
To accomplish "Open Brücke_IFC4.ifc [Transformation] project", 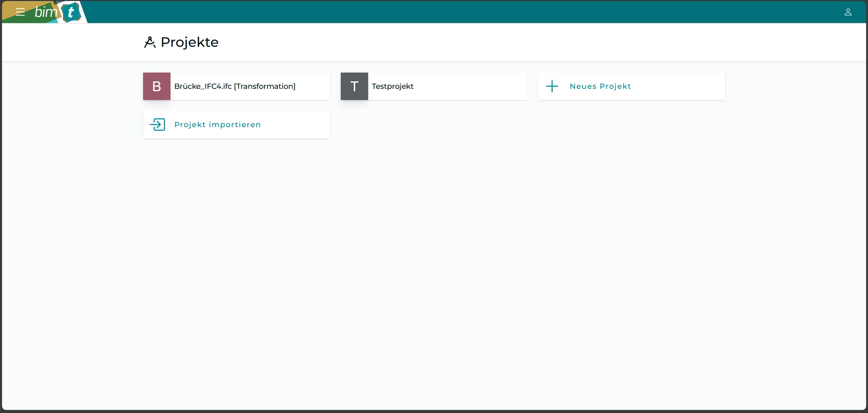I will pyautogui.click(x=235, y=86).
